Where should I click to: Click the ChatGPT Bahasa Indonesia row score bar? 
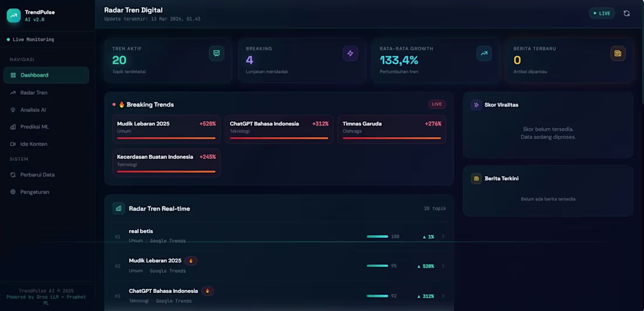point(378,296)
